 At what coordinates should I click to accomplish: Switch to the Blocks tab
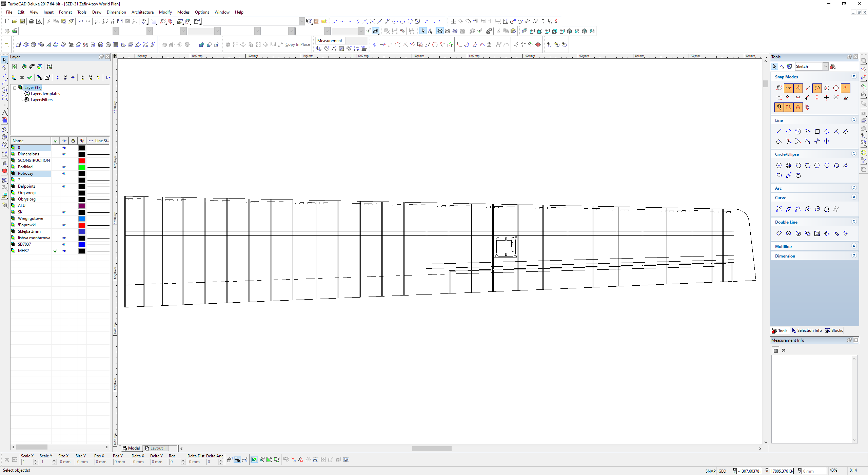(834, 330)
